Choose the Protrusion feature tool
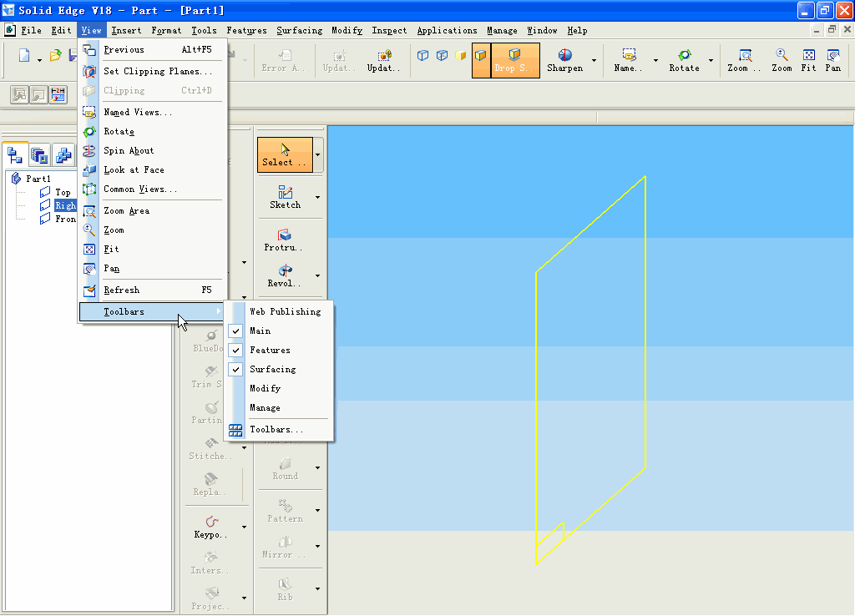 pos(284,240)
